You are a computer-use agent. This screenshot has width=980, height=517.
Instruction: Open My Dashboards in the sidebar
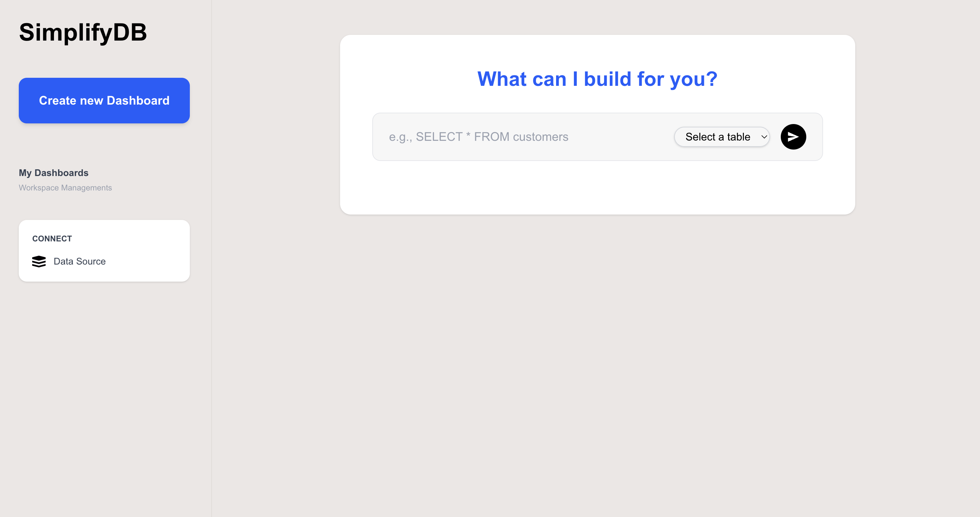click(54, 173)
